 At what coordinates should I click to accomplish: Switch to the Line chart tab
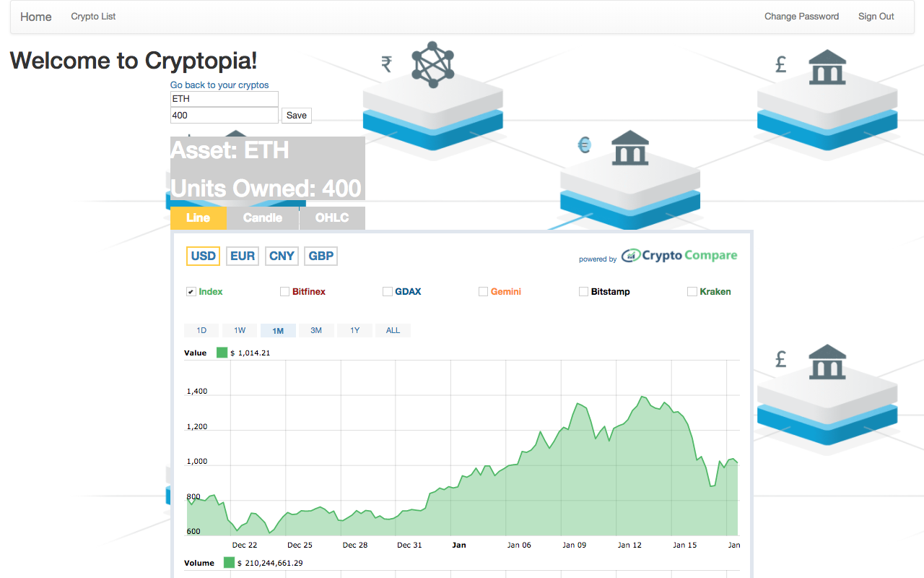pos(198,217)
